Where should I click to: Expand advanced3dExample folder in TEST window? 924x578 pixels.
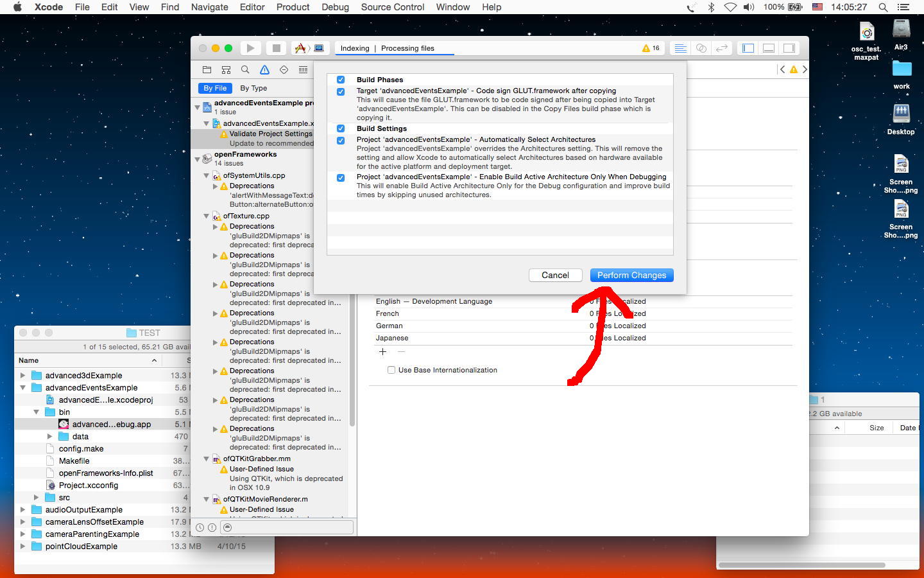pos(23,375)
